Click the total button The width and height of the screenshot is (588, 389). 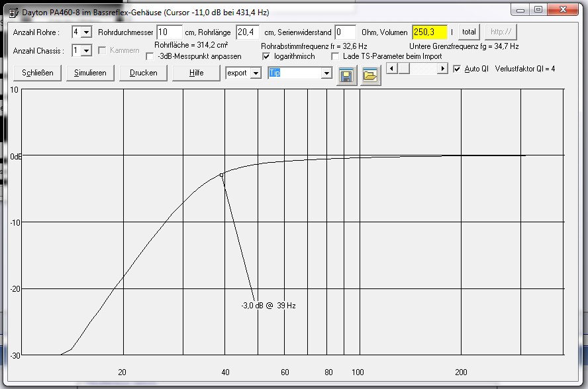point(469,32)
